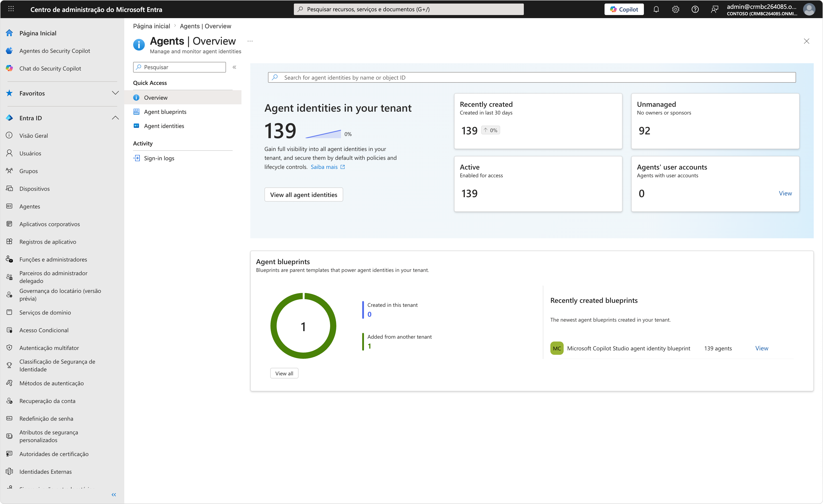Open the Active agents card
This screenshot has height=504, width=823.
tap(538, 184)
